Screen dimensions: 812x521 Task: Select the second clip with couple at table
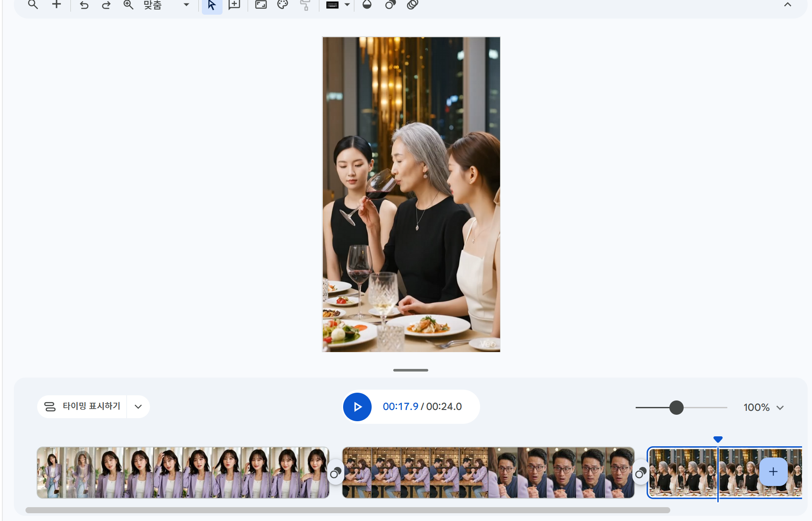click(x=488, y=473)
